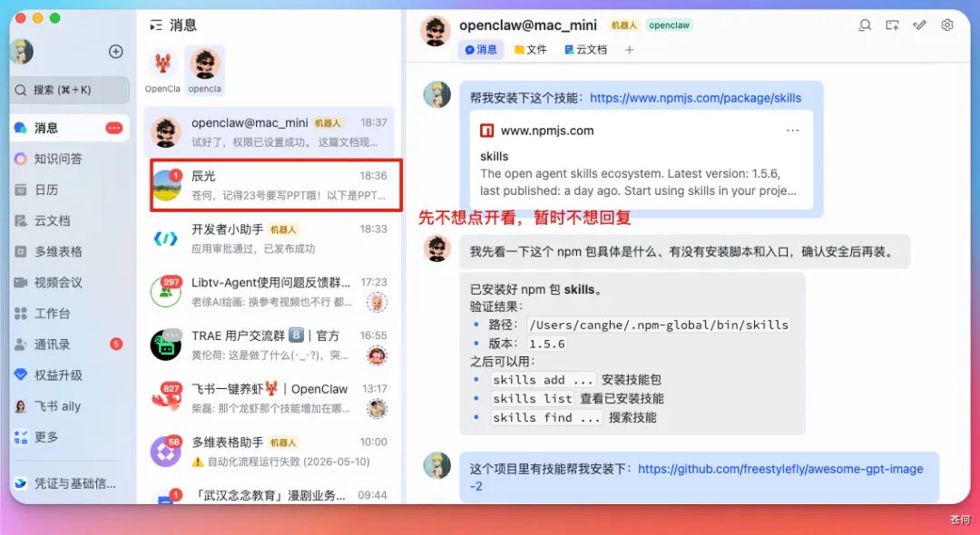Click the Libtv-Agent group avatar icon
980x535 pixels.
coord(166,292)
